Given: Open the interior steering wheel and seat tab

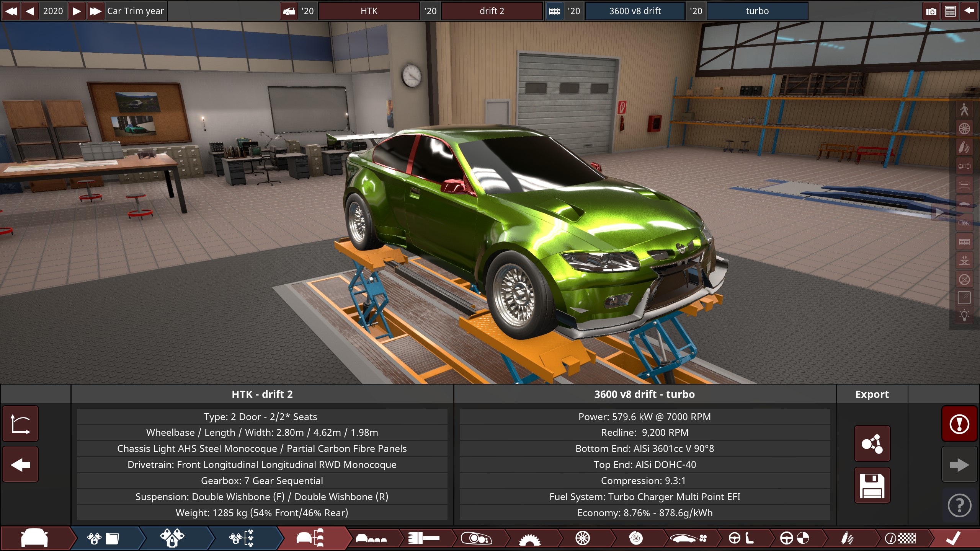Looking at the screenshot, I should click(x=741, y=538).
